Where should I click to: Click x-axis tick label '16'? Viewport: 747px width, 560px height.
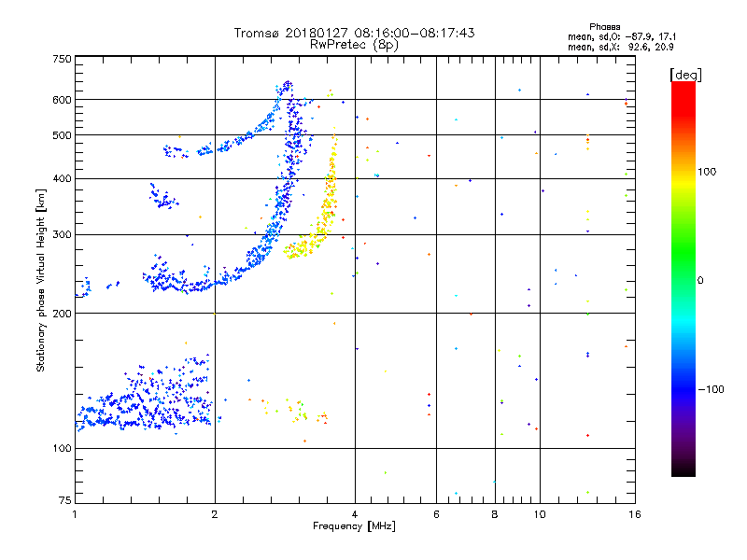(635, 514)
